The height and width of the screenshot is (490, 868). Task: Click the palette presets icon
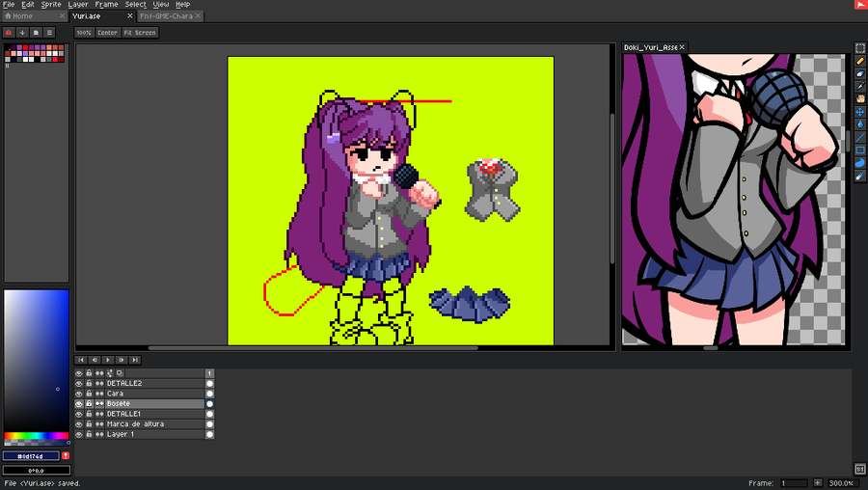pos(36,33)
